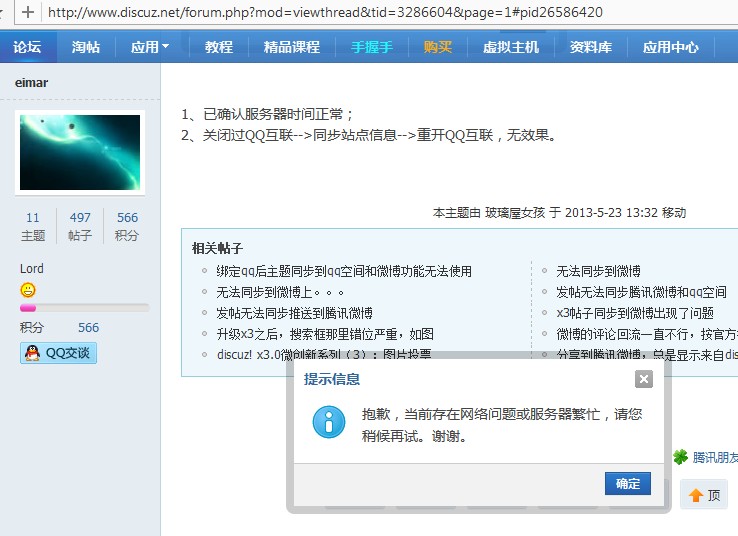738x536 pixels.
Task: Open related post 升级x3之后，搜索框那里错位严重
Action: [x=325, y=334]
